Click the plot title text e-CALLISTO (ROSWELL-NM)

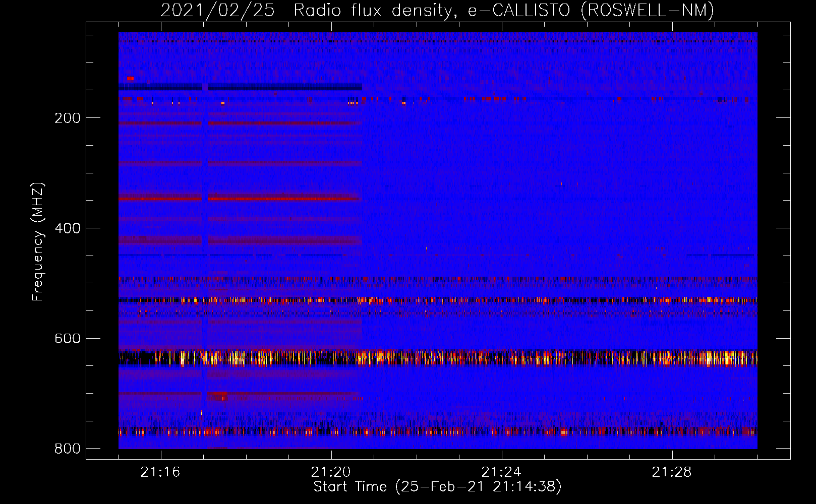pos(591,10)
